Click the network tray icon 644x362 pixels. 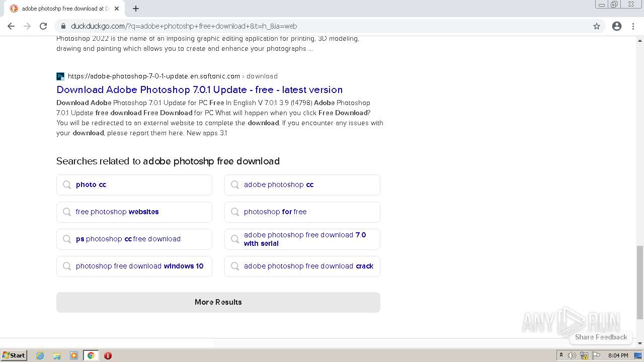(x=584, y=355)
